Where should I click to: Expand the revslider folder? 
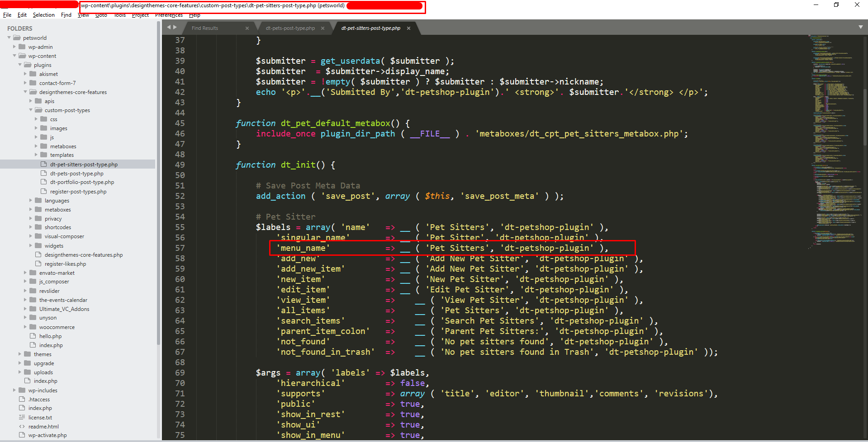[25, 291]
